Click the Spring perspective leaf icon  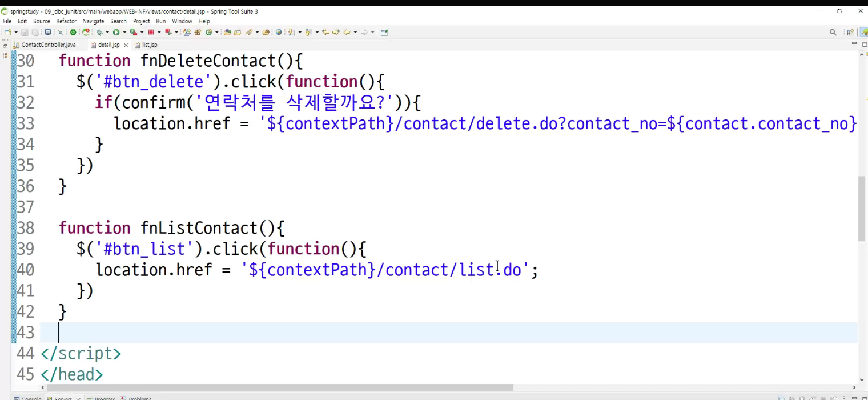(x=864, y=33)
